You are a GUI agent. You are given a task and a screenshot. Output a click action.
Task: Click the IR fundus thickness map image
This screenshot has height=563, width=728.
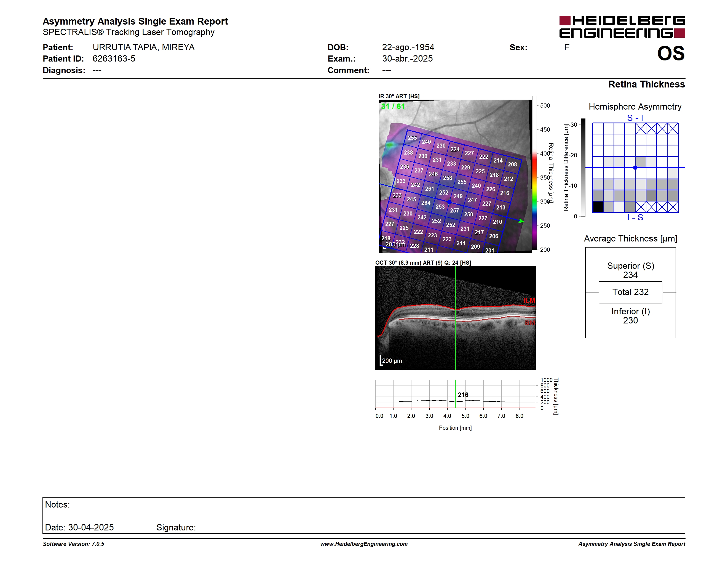[x=455, y=176]
